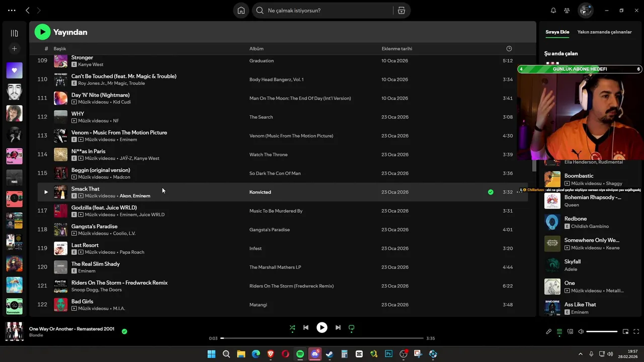The width and height of the screenshot is (644, 362).
Task: Click now playing album cover
Action: point(14,332)
